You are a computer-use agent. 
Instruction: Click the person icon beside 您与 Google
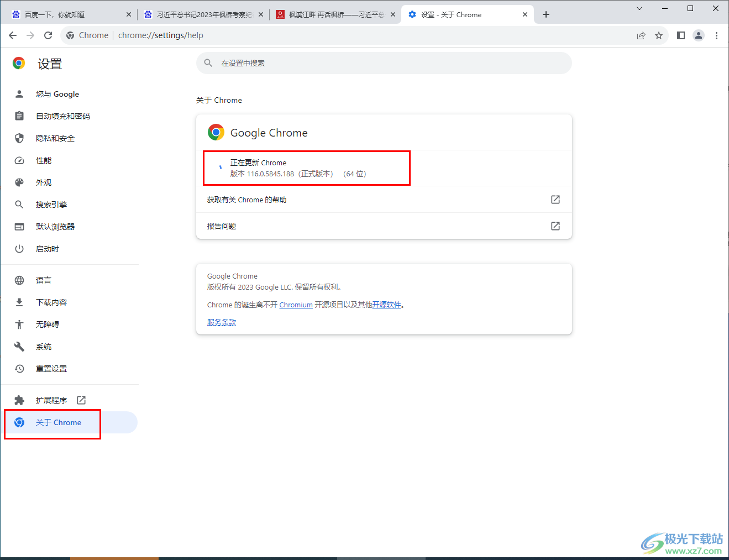19,94
